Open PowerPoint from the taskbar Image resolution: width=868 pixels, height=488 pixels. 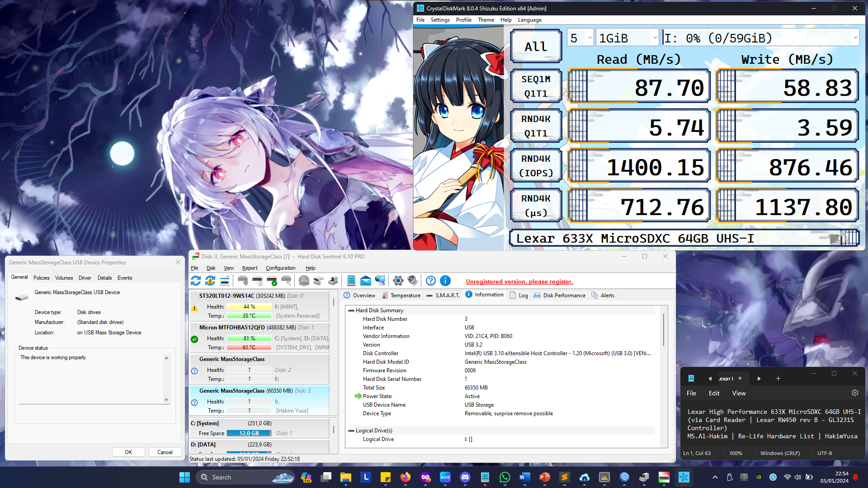coord(545,477)
